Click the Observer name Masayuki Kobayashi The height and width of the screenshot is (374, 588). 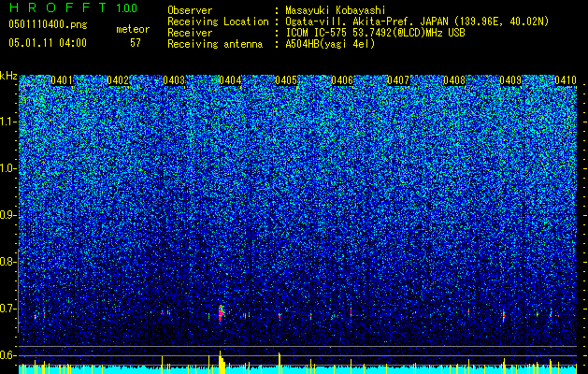coord(336,10)
